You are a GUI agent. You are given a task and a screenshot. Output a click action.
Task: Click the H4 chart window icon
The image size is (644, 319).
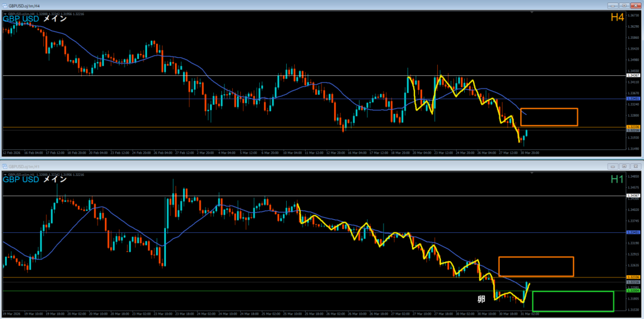click(4, 6)
